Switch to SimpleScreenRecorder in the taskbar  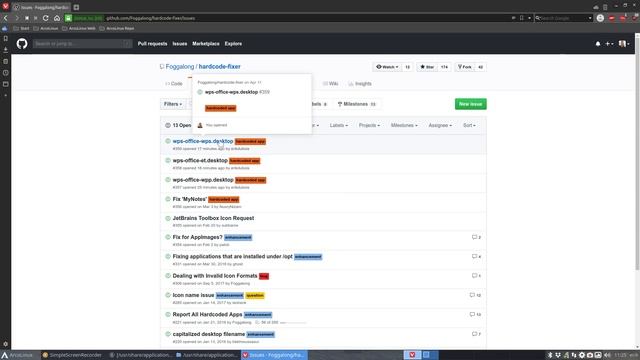pyautogui.click(x=72, y=355)
